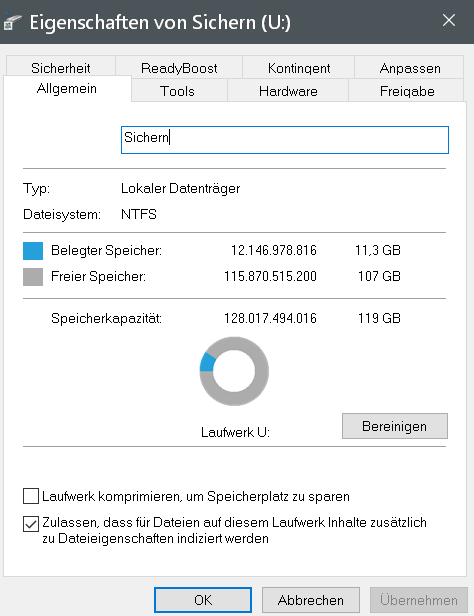Click the blue Belegter Speicher color square
Image resolution: width=474 pixels, height=616 pixels.
pos(33,251)
